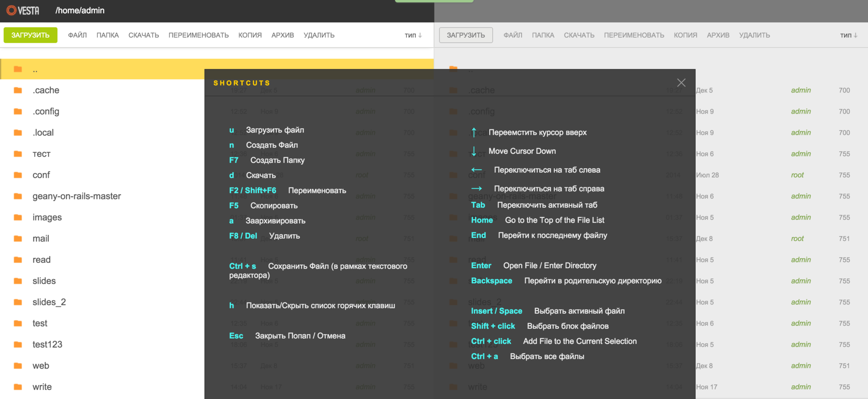Click the /home/admin path in the header
The width and height of the screenshot is (868, 399).
[80, 10]
